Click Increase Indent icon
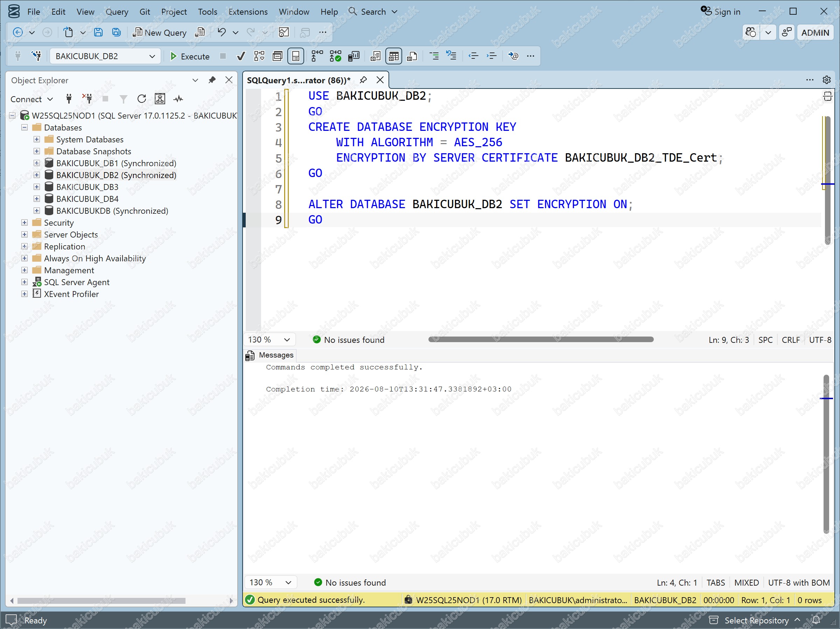This screenshot has width=840, height=629. click(491, 56)
